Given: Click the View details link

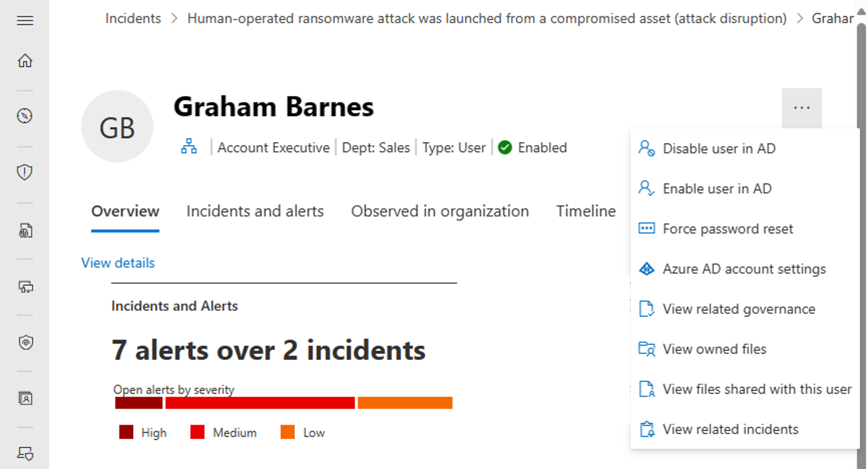Looking at the screenshot, I should tap(118, 263).
